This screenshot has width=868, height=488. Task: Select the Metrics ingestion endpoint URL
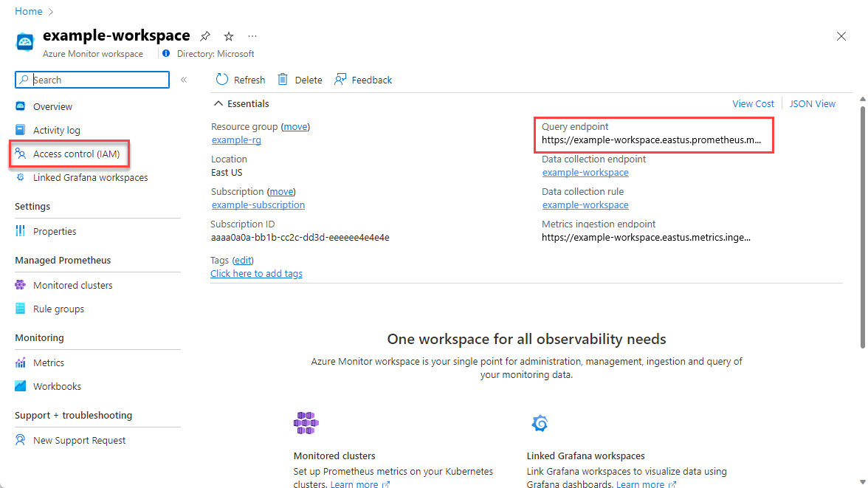point(646,238)
